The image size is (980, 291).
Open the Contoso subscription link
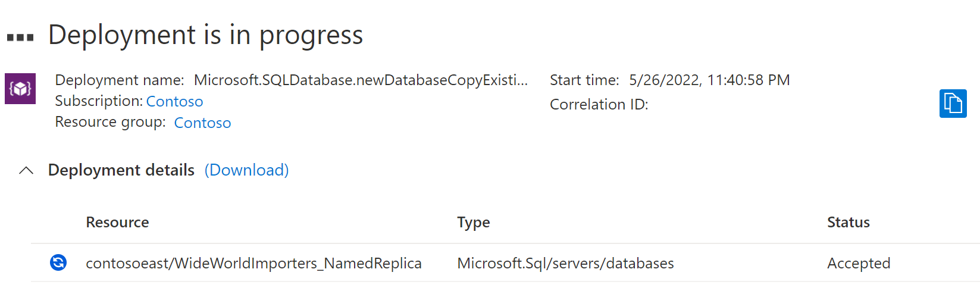(x=174, y=101)
